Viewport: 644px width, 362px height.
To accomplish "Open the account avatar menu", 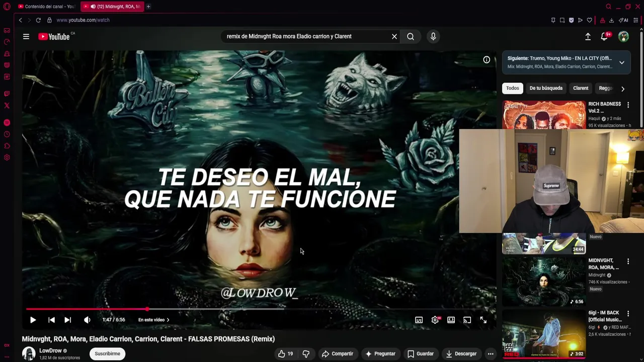I will pyautogui.click(x=623, y=36).
